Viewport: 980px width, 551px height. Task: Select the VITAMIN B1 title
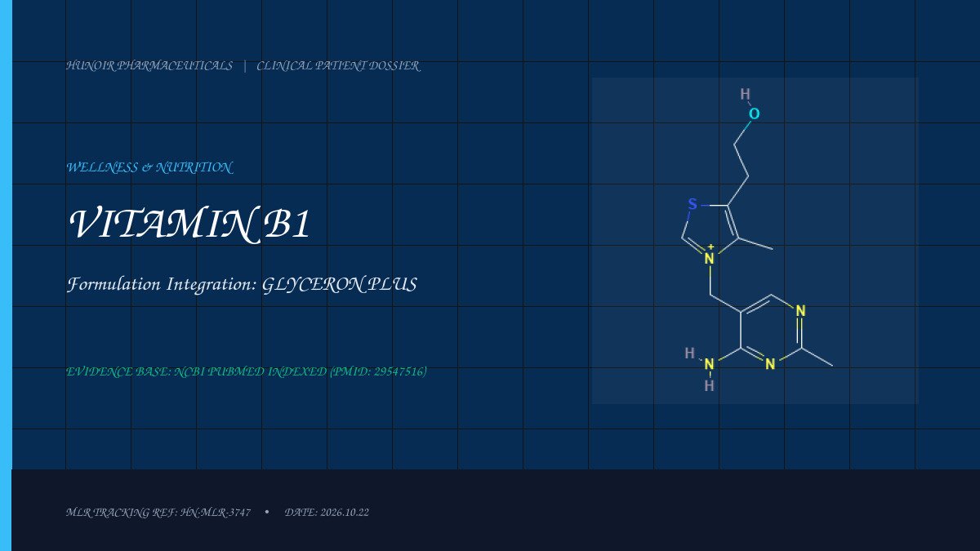pyautogui.click(x=189, y=224)
